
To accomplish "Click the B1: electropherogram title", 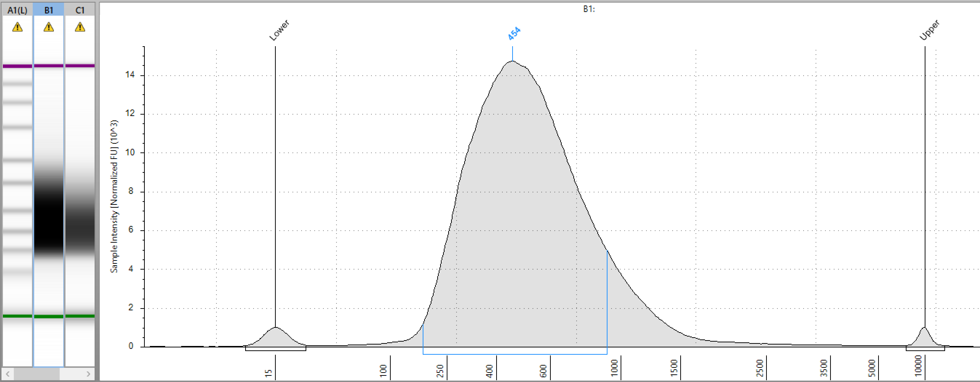I will tap(589, 9).
